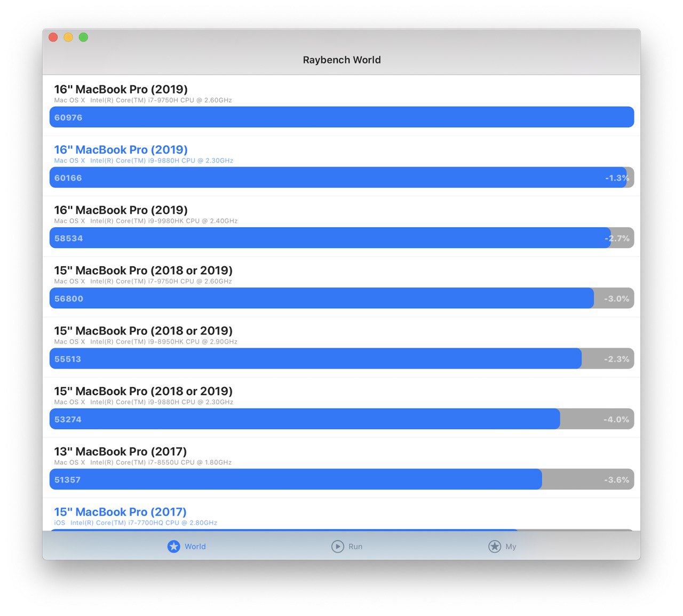Open the My tab label
The image size is (683, 616).
[x=511, y=547]
